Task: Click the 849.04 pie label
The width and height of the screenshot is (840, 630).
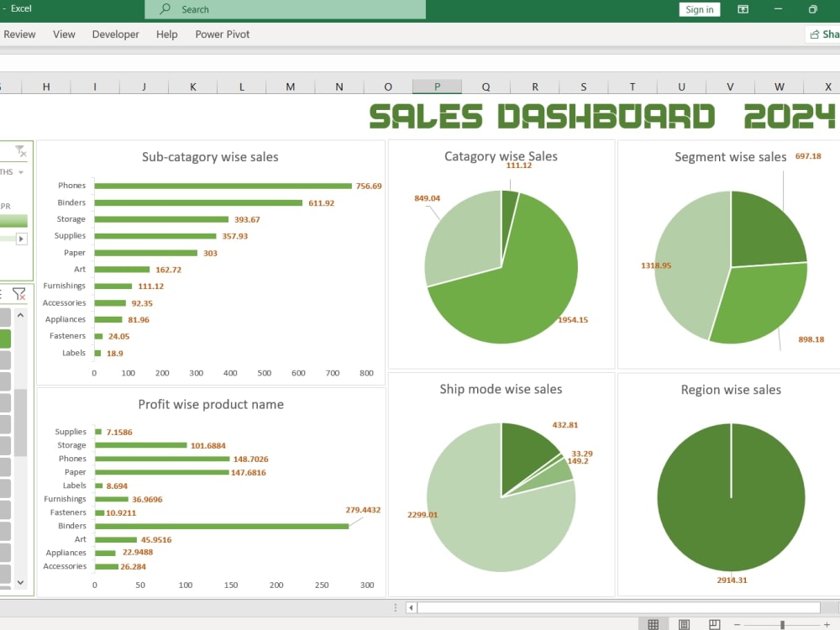Action: [x=427, y=198]
